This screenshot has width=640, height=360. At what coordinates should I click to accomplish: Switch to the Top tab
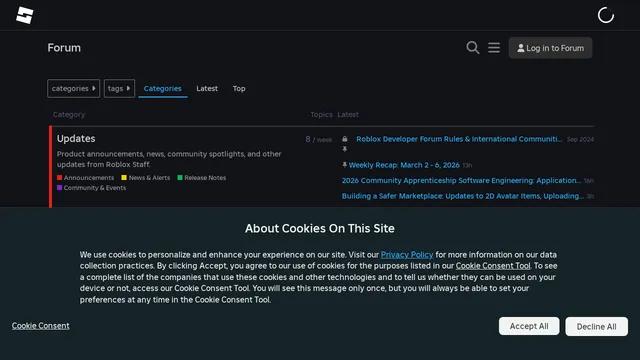coord(239,89)
